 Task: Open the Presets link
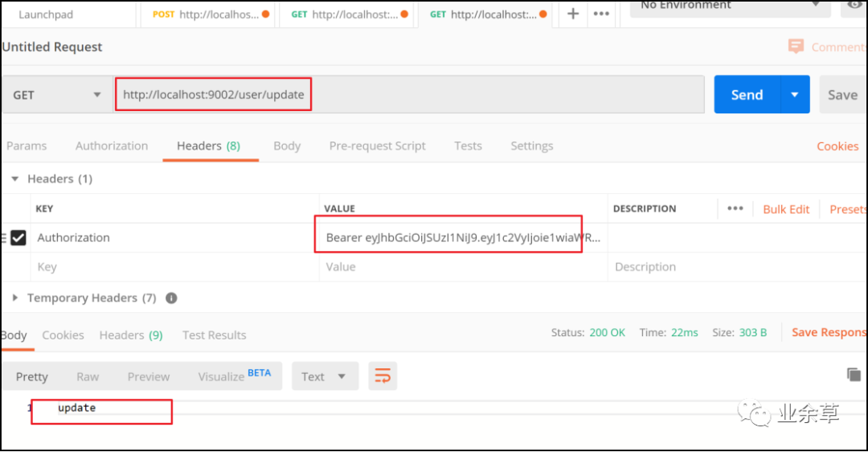point(848,209)
